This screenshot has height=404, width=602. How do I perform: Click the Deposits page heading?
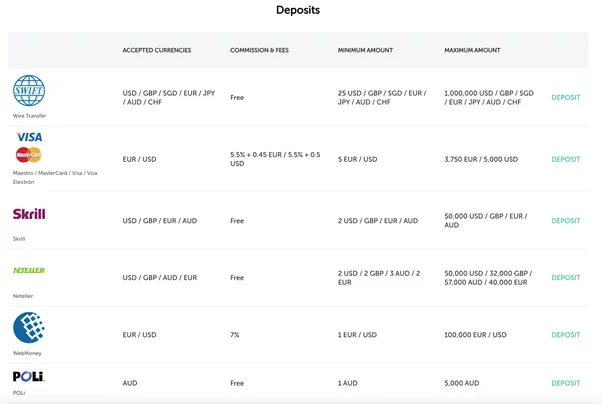point(298,10)
